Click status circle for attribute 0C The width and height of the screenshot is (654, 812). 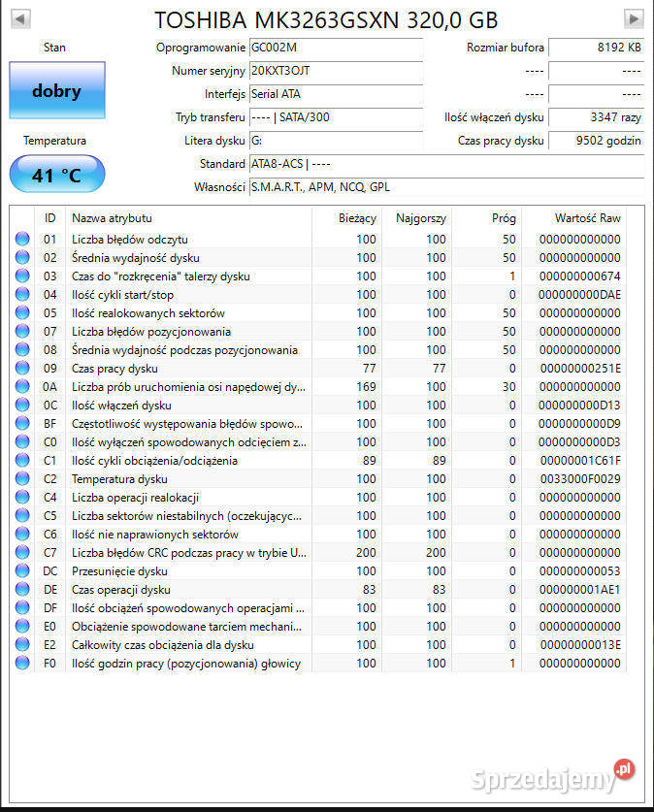tap(22, 405)
